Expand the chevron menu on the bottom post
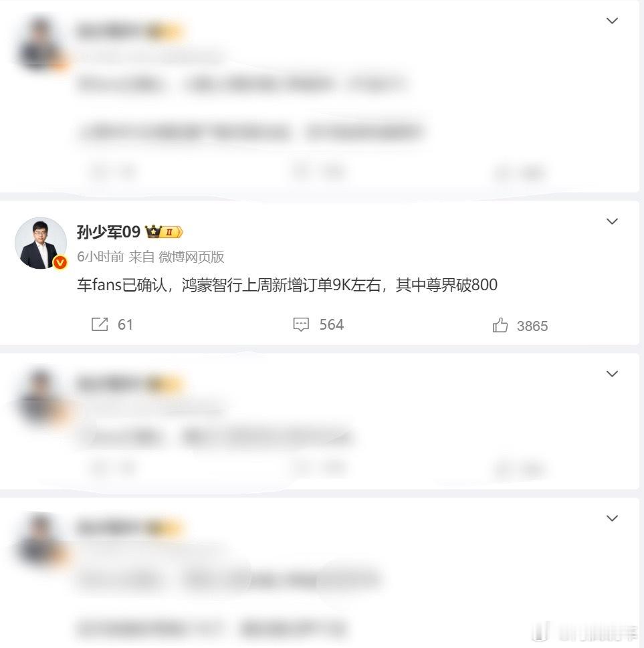 click(x=612, y=518)
